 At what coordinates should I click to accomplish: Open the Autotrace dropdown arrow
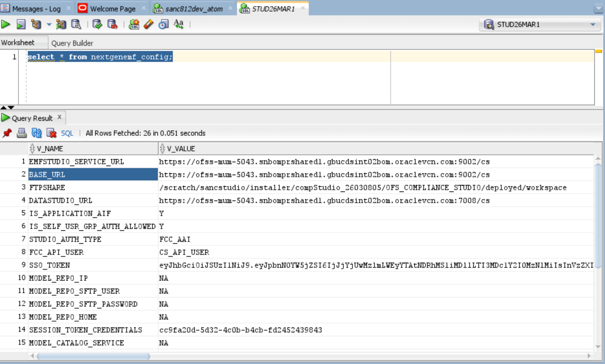49,25
